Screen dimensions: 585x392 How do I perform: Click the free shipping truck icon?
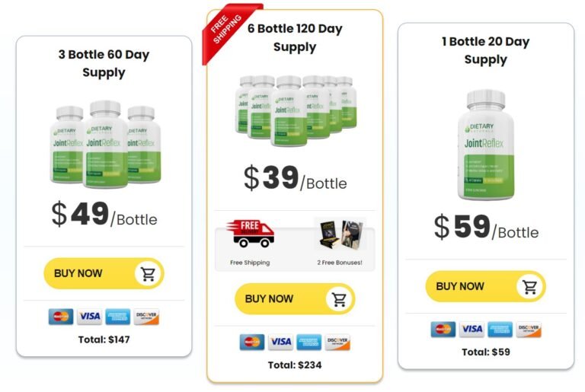click(x=251, y=234)
